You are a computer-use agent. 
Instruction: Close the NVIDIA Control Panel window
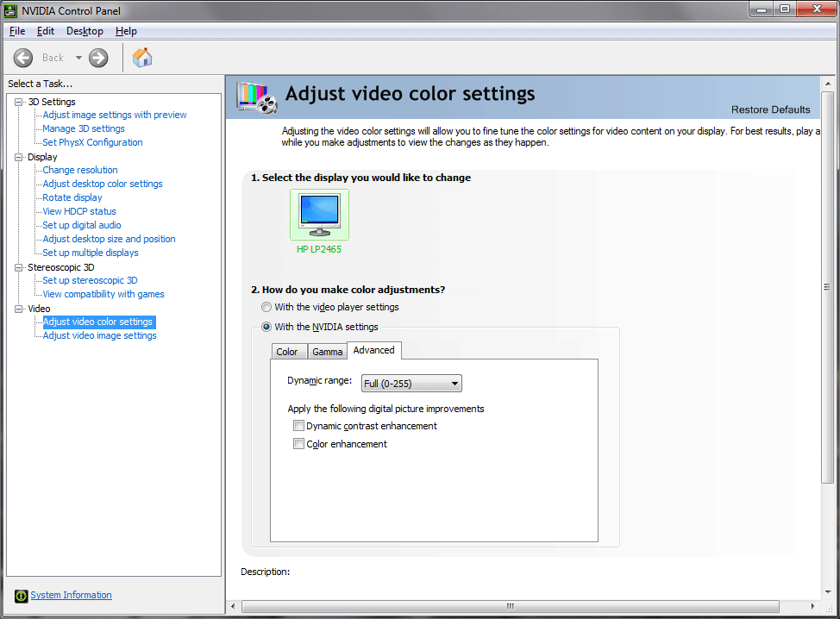tap(817, 9)
